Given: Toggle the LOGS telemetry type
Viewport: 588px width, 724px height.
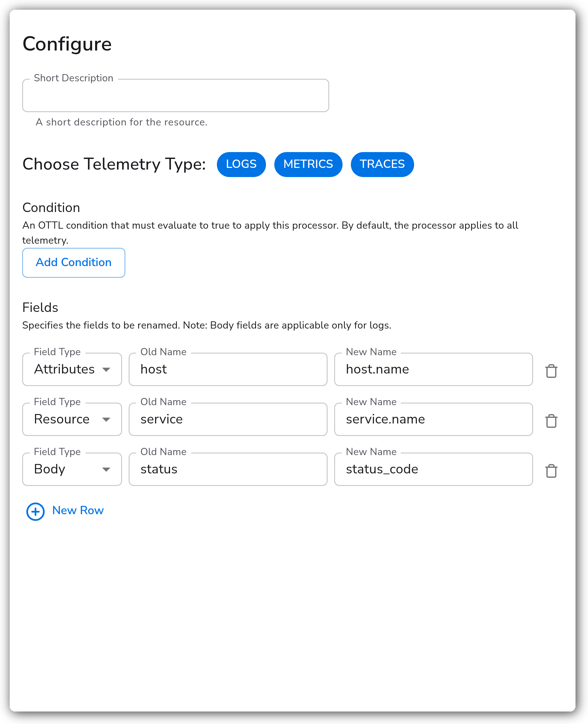Looking at the screenshot, I should tap(241, 164).
